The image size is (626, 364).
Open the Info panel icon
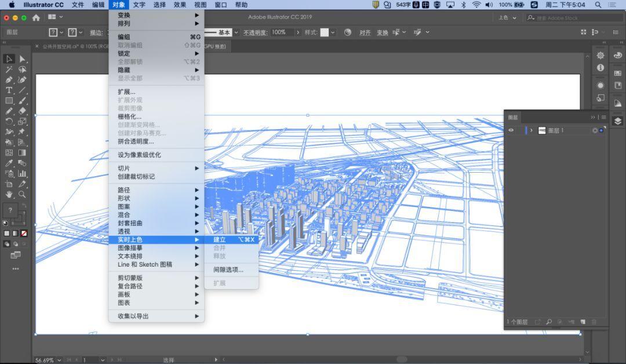coord(600,68)
